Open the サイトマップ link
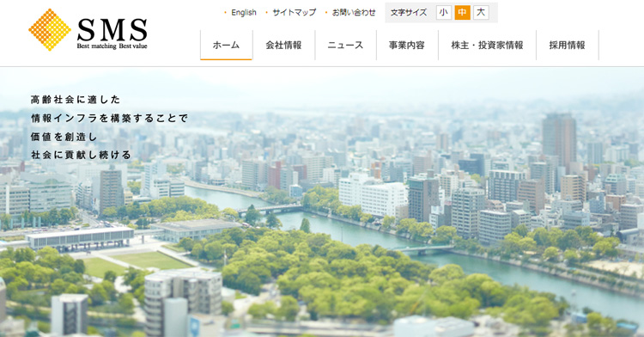 (x=294, y=13)
